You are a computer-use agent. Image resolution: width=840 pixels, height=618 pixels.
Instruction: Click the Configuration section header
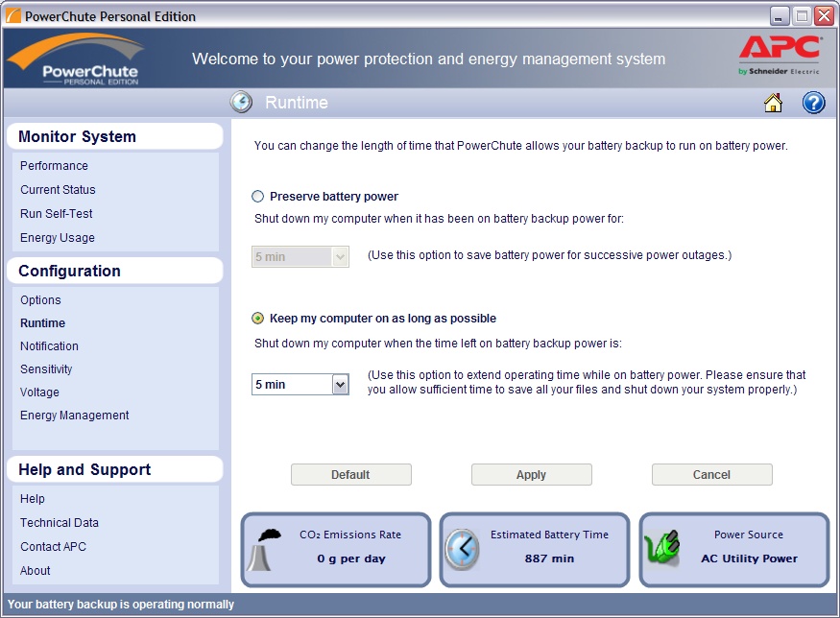(x=114, y=271)
